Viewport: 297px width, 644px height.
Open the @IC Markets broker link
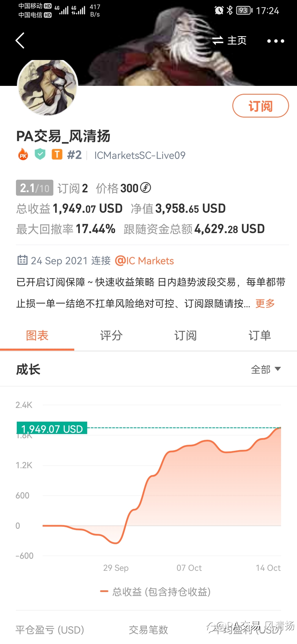(144, 261)
